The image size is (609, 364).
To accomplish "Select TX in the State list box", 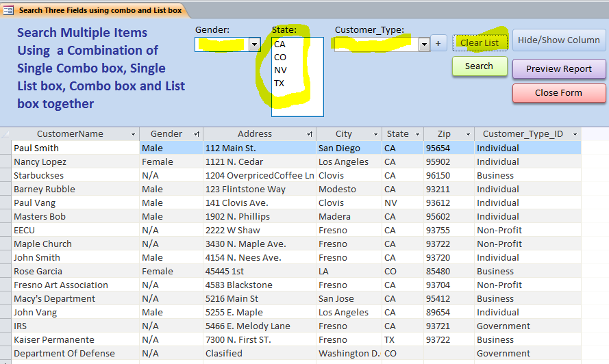I will coord(297,83).
